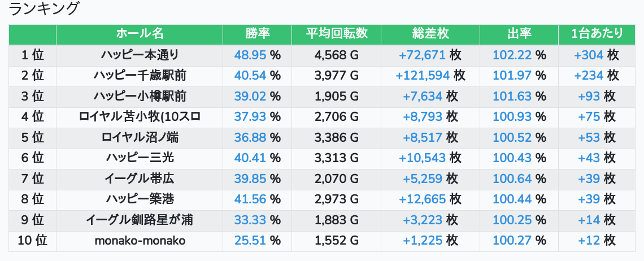
Task: Open the ハッピー三光 hall entry
Action: pos(140,158)
